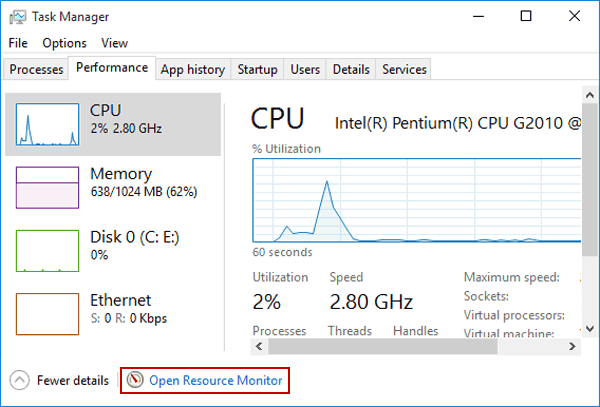
Task: Click the Resource Monitor gauge icon
Action: [135, 380]
